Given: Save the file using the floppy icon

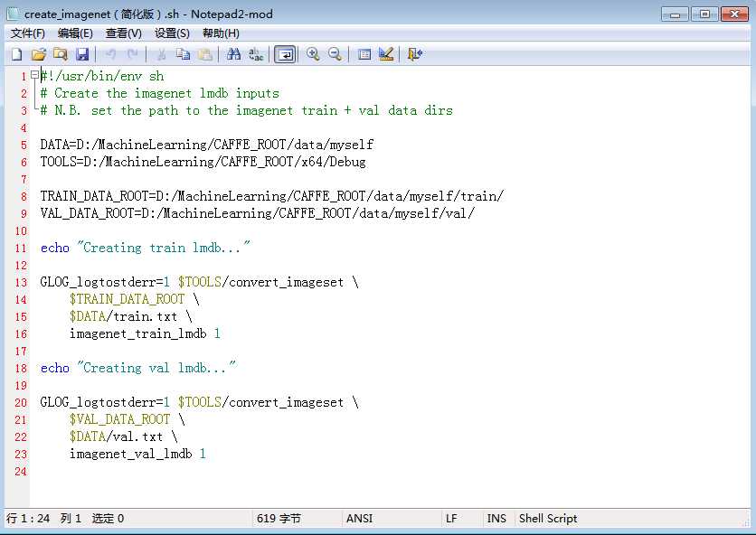Looking at the screenshot, I should coord(82,54).
